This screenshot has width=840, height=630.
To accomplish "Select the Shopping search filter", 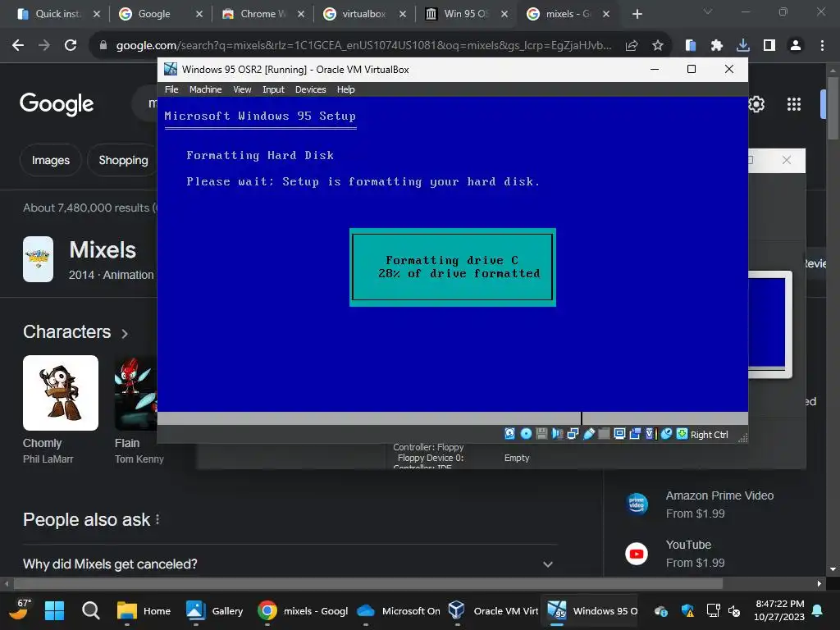I will pyautogui.click(x=123, y=160).
